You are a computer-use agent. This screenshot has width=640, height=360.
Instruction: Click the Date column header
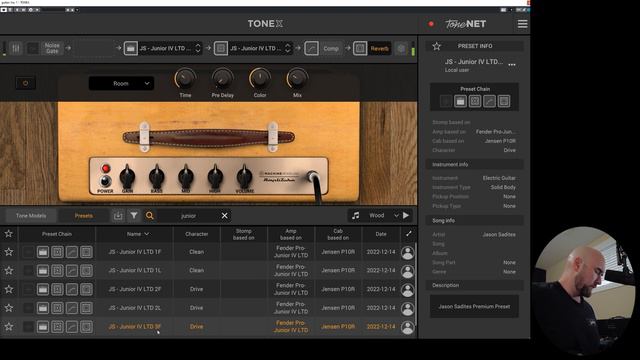[x=381, y=234]
